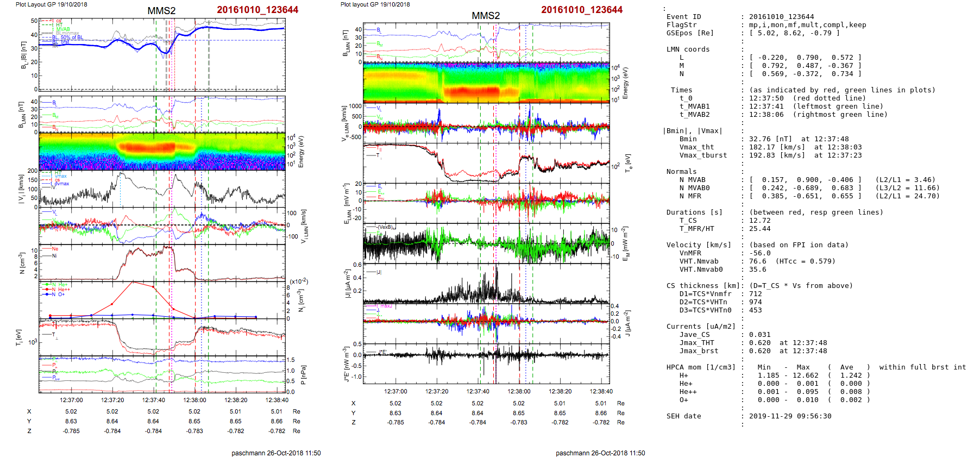Click the 'D1=TCS*Vnmfr' row label
This screenshot has width=980, height=457.
(705, 294)
